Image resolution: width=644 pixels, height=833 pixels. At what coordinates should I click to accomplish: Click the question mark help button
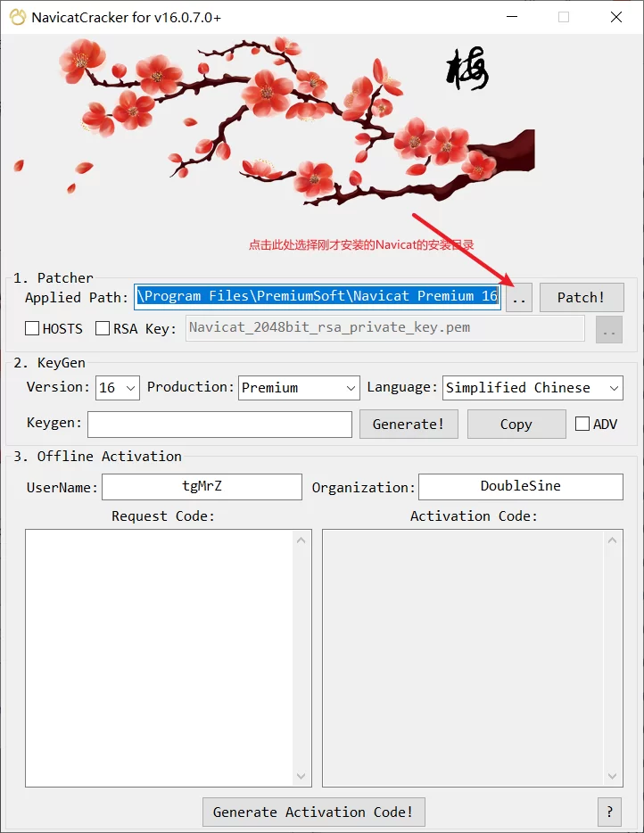(x=608, y=812)
